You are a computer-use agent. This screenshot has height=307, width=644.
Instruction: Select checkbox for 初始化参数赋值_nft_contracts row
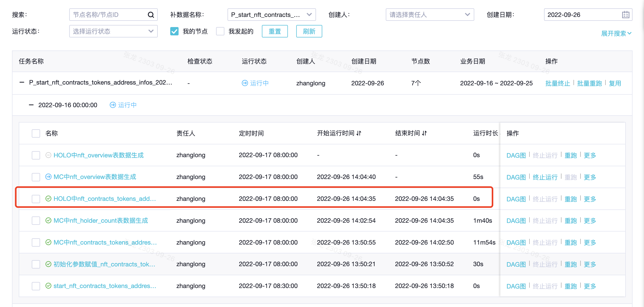click(x=36, y=264)
